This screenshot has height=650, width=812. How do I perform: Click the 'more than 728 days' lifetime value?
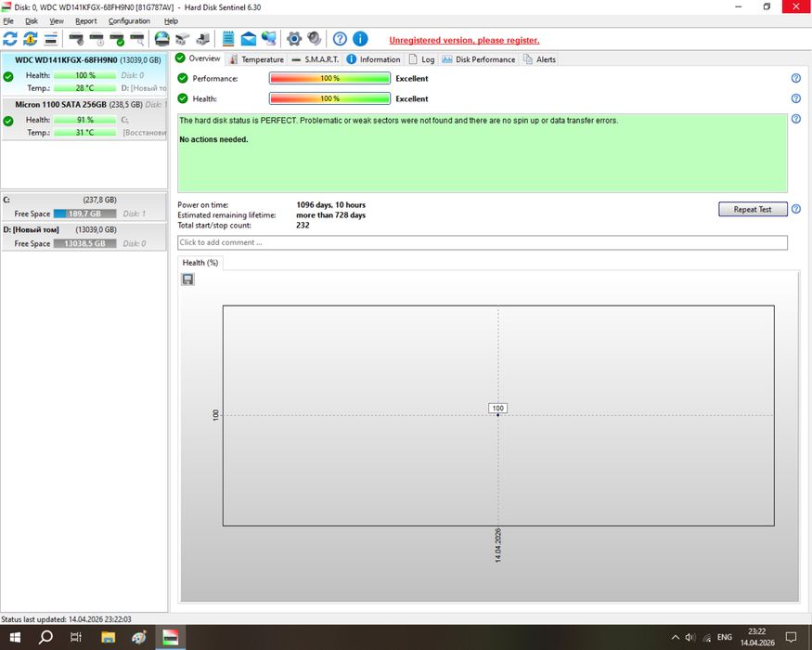(x=331, y=215)
